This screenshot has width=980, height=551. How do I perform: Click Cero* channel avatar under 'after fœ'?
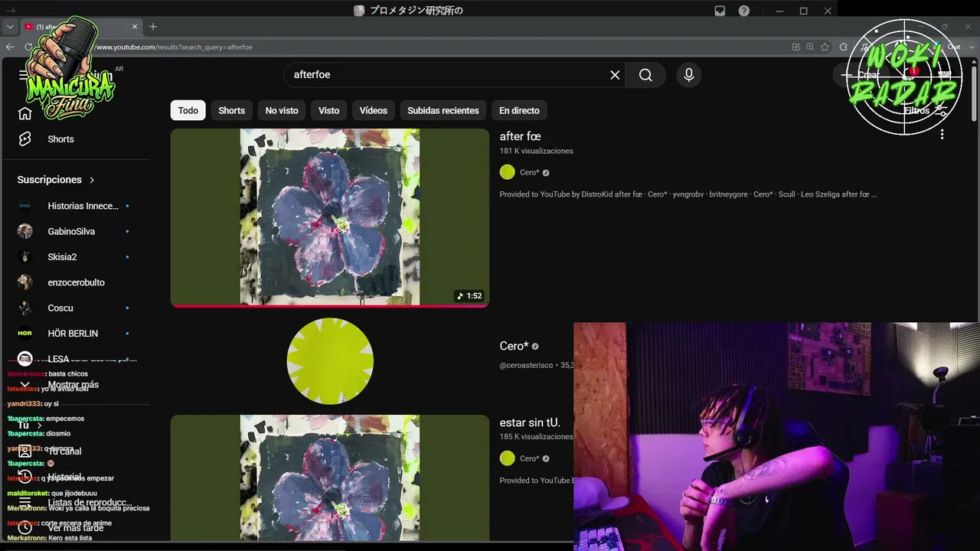pos(508,172)
